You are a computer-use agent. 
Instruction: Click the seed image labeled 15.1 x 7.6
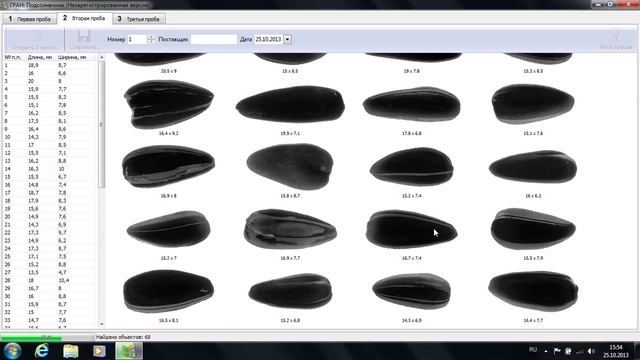[x=533, y=104]
